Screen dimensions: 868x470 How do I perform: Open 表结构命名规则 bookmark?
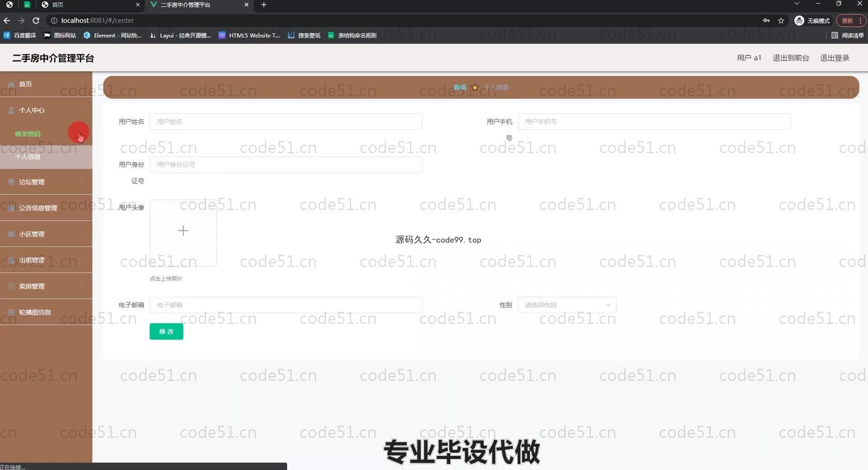click(x=352, y=35)
